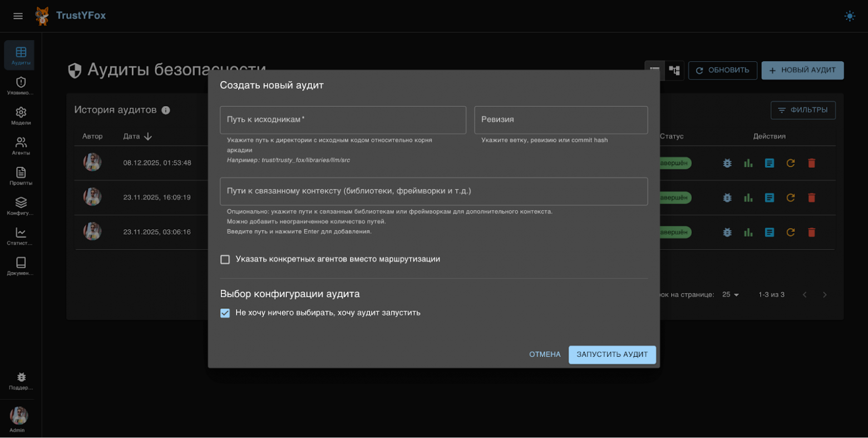The height and width of the screenshot is (438, 868).
Task: Click the info icon beside История аудитов
Action: [166, 110]
